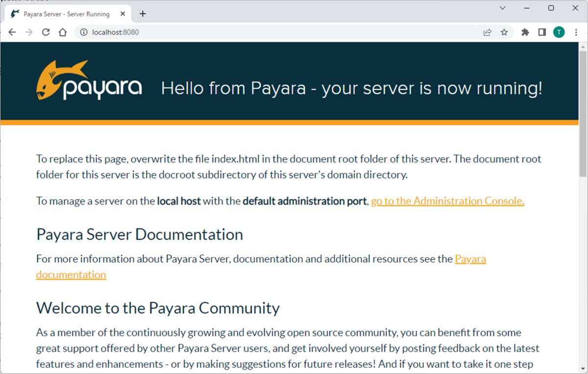588x374 pixels.
Task: View site information icon in address bar
Action: pos(84,32)
